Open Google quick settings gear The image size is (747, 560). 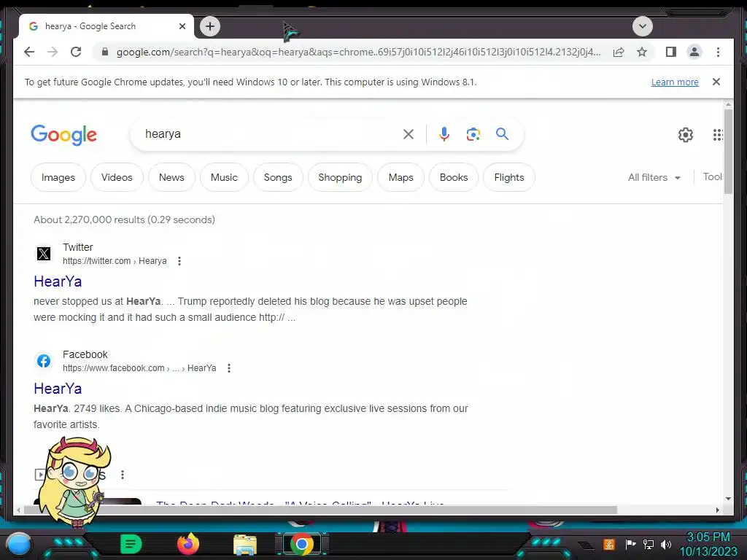pyautogui.click(x=686, y=135)
